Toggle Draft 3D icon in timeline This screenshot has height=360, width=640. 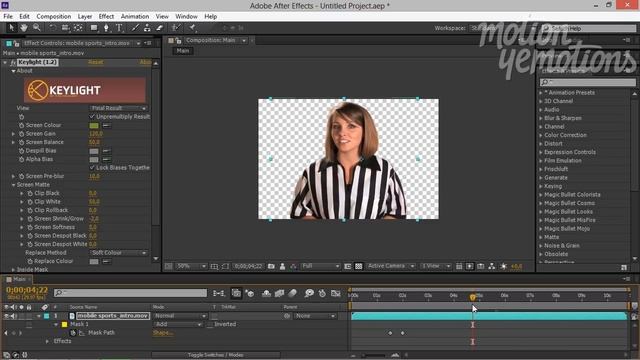tap(250, 293)
